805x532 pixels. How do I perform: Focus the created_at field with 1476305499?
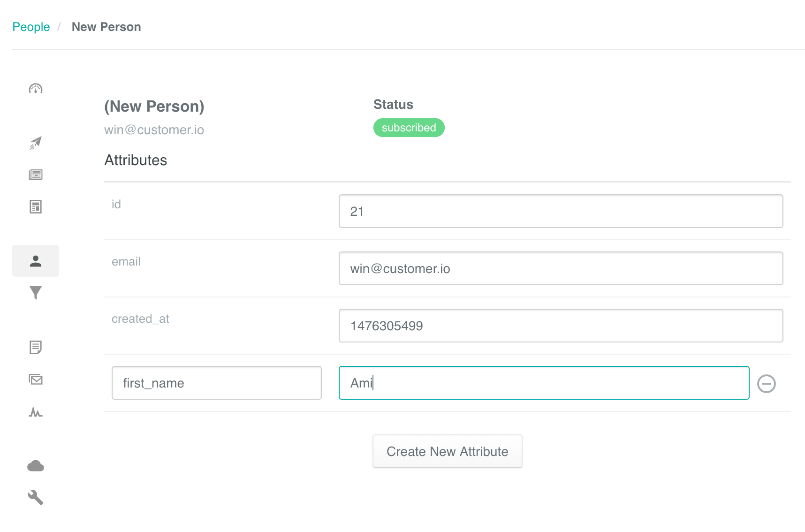pyautogui.click(x=561, y=326)
